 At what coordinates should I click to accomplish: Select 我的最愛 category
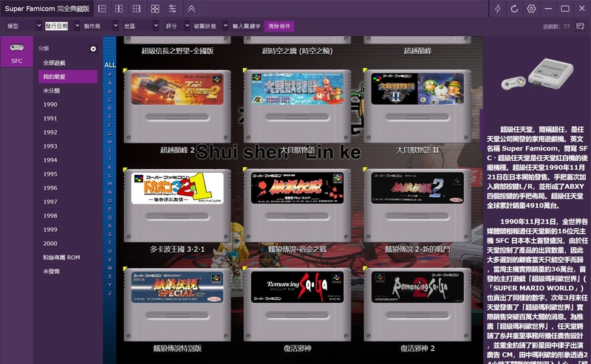[68, 77]
